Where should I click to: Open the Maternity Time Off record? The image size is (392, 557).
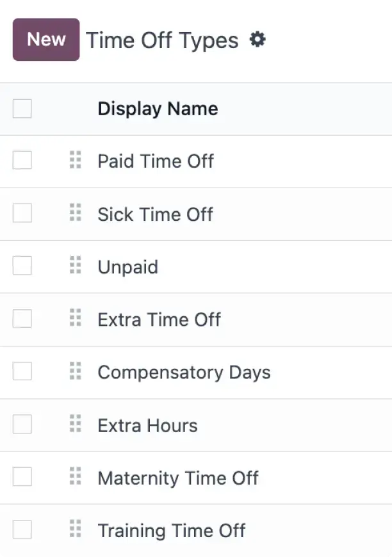tap(177, 477)
